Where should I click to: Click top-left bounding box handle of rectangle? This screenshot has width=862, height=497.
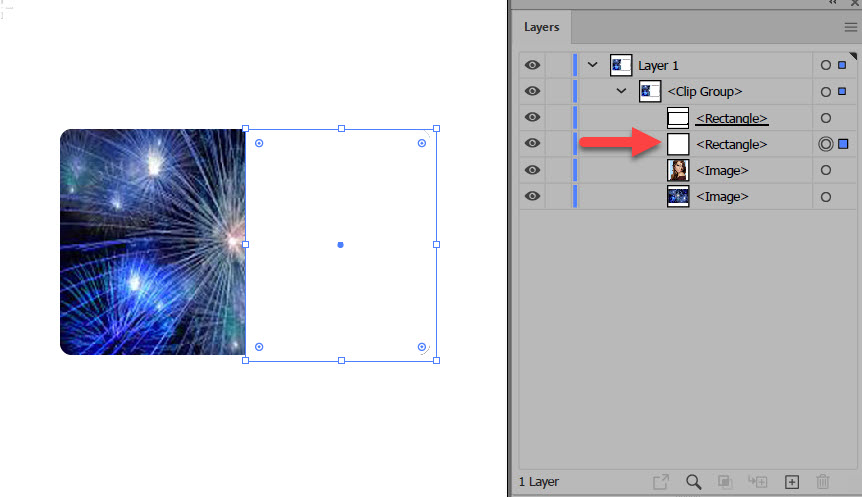click(246, 129)
